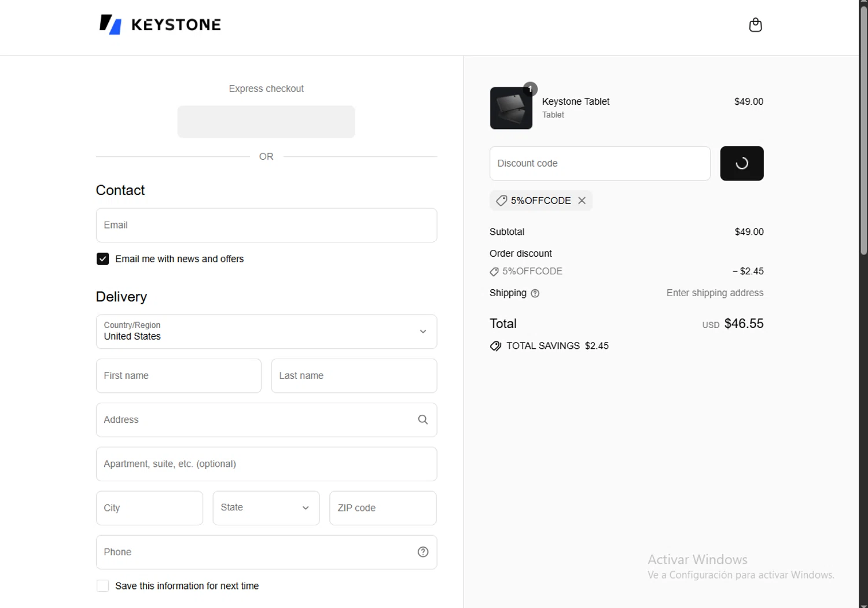Focus the Address field

click(x=266, y=419)
